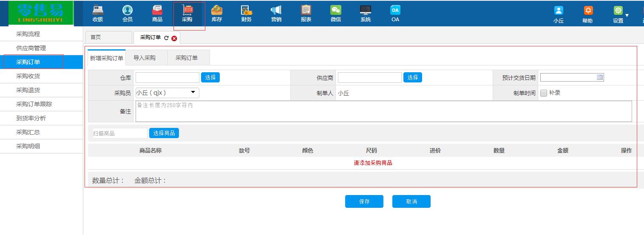
Task: Open the 商品 products module
Action: [x=157, y=14]
